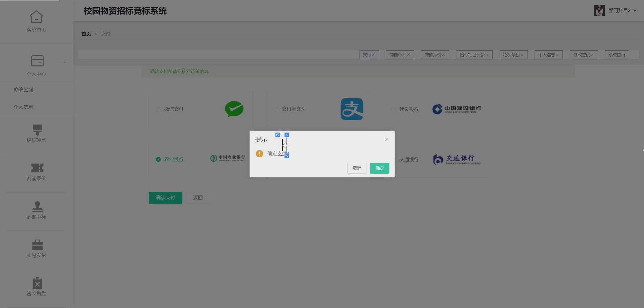Open the 首页 breadcrumb link
The width and height of the screenshot is (644, 308).
pos(86,34)
